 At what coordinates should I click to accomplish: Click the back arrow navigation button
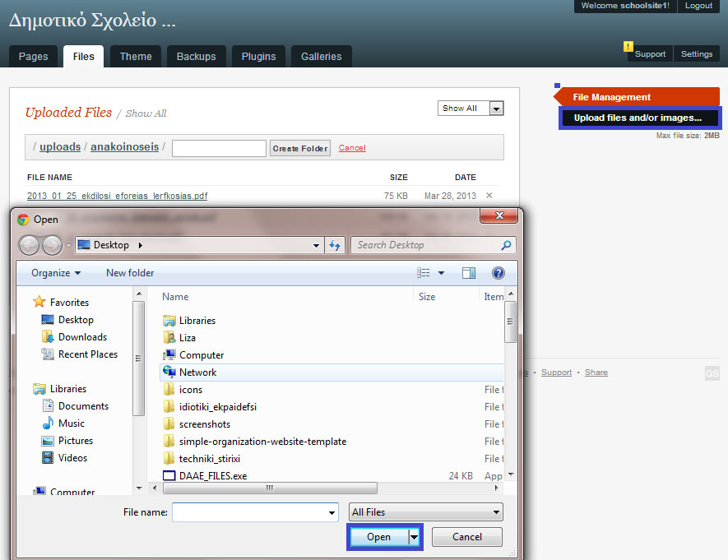click(29, 245)
